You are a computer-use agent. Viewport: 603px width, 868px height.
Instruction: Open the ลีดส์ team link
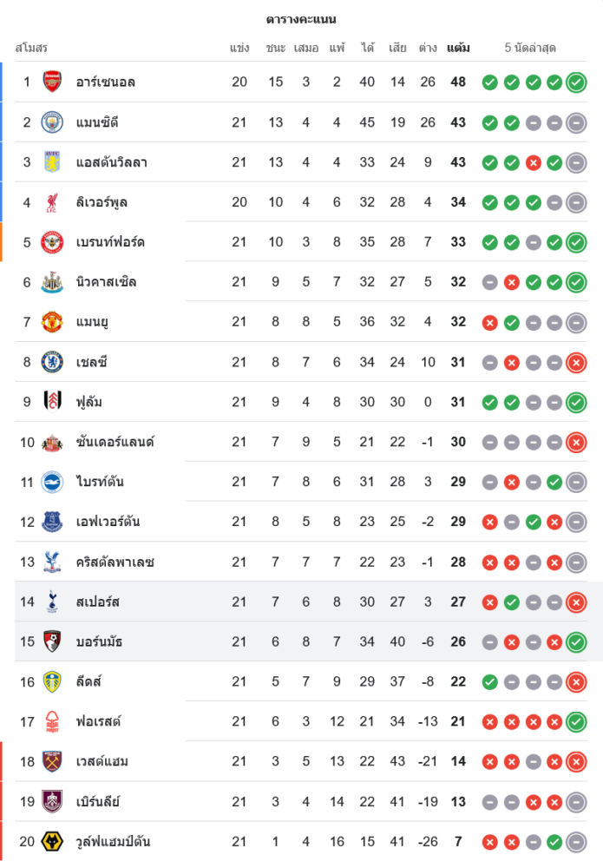point(88,681)
